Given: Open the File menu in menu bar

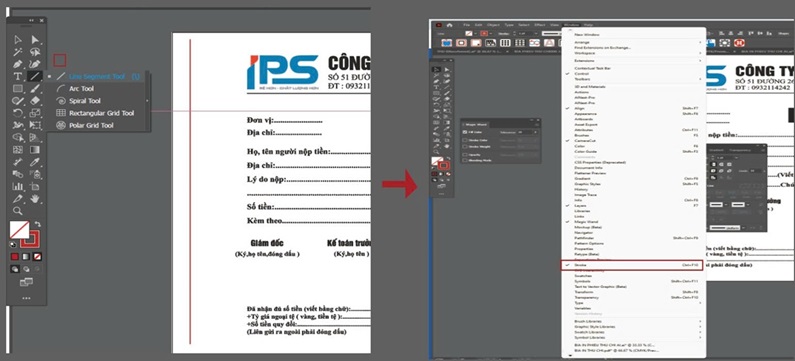Looking at the screenshot, I should (x=466, y=25).
